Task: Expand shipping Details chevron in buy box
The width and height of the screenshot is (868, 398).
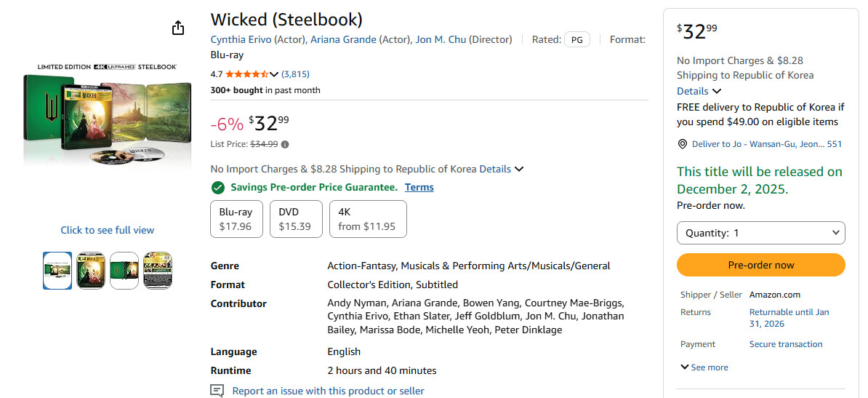Action: coord(717,91)
